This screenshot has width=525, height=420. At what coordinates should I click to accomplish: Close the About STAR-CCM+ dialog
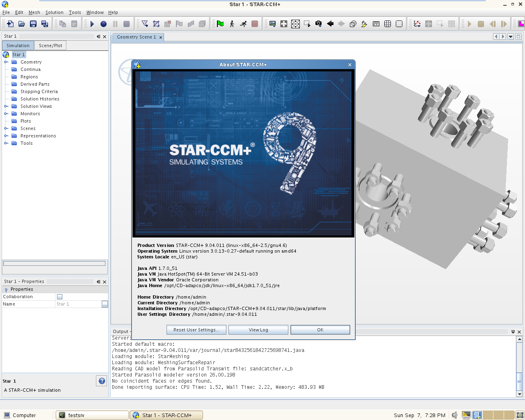point(350,65)
